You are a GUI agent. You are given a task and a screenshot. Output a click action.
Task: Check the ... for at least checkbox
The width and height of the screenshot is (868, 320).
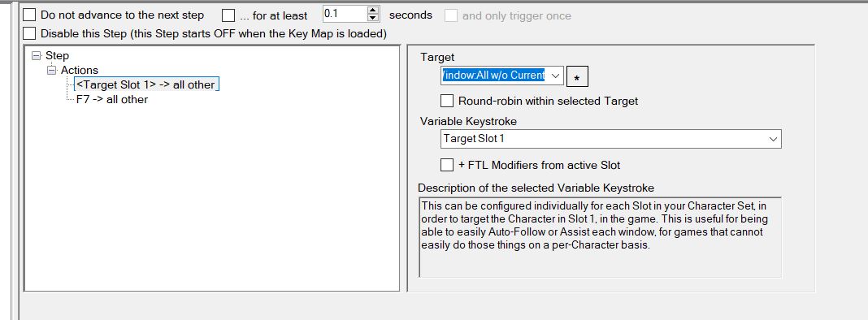228,15
